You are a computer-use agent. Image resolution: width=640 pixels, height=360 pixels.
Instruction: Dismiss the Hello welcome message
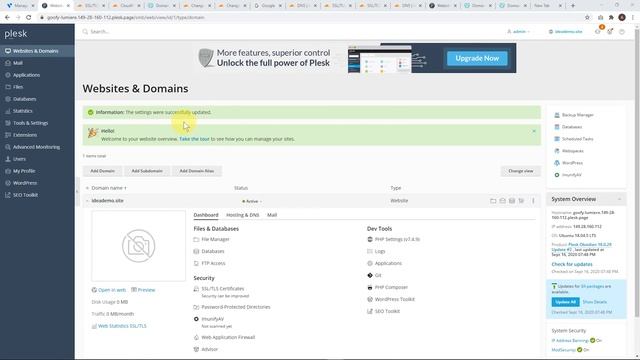coord(534,131)
